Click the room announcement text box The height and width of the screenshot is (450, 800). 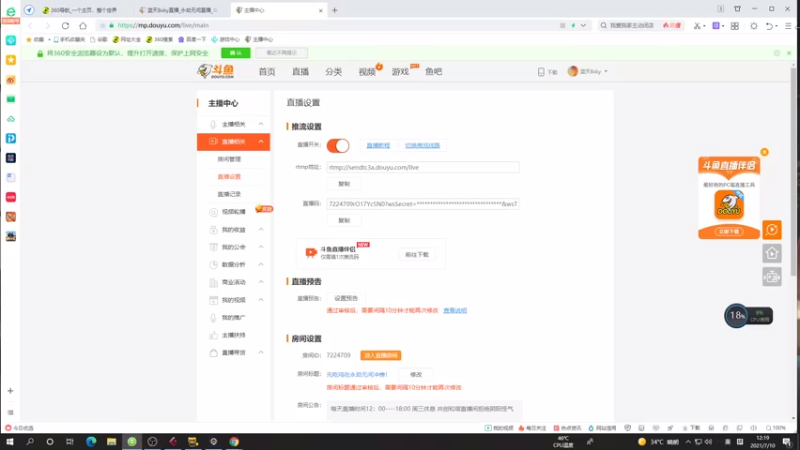point(424,409)
